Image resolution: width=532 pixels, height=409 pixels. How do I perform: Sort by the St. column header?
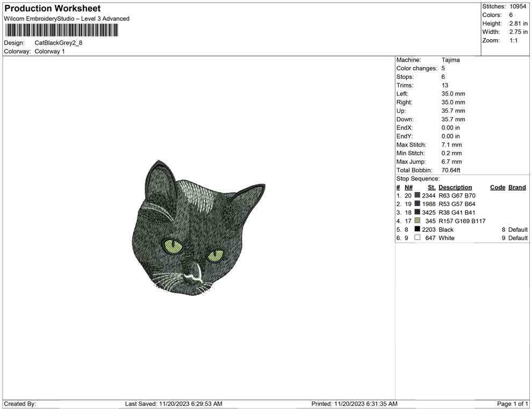431,187
